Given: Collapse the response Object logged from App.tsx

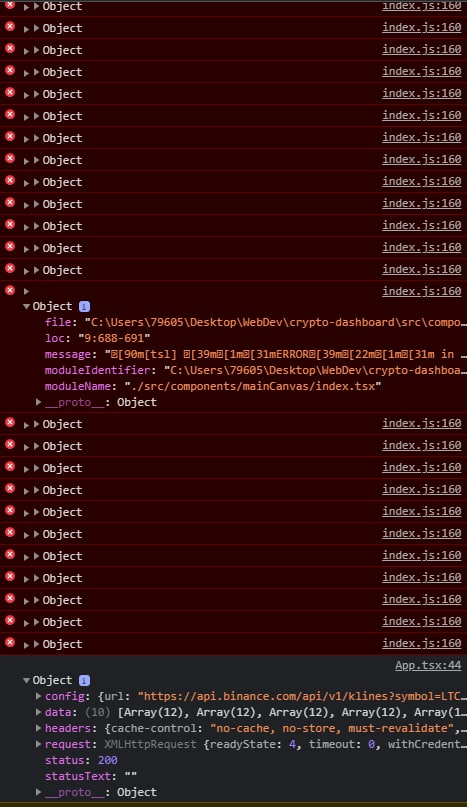Looking at the screenshot, I should pos(26,680).
